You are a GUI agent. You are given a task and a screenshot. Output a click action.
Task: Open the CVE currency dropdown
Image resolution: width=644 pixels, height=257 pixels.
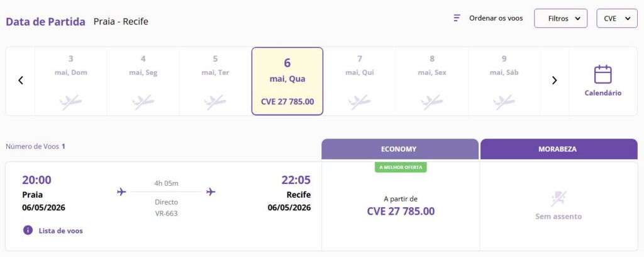616,18
